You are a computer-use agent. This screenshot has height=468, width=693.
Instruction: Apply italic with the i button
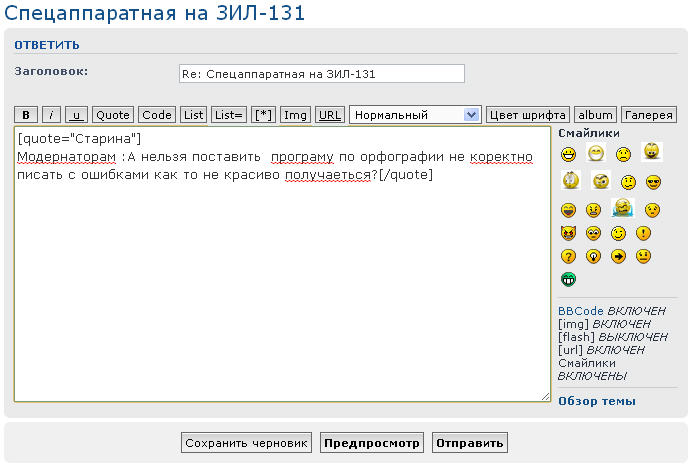click(51, 115)
